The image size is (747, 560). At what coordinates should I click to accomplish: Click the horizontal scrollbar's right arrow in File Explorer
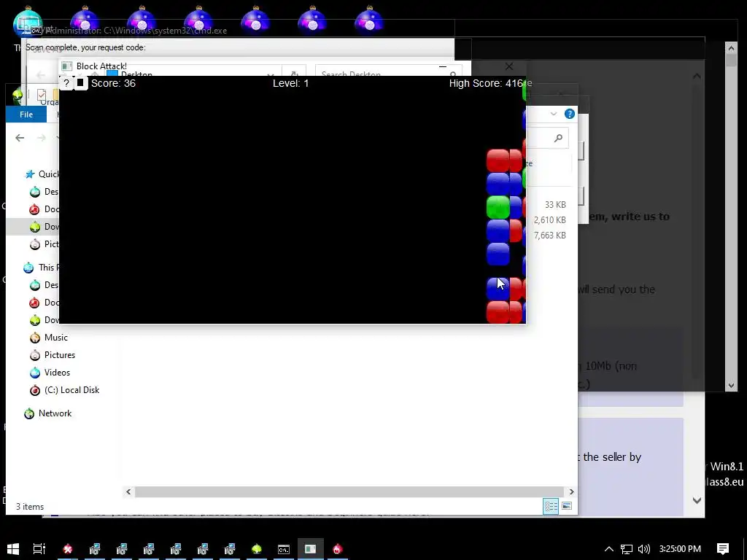coord(571,492)
